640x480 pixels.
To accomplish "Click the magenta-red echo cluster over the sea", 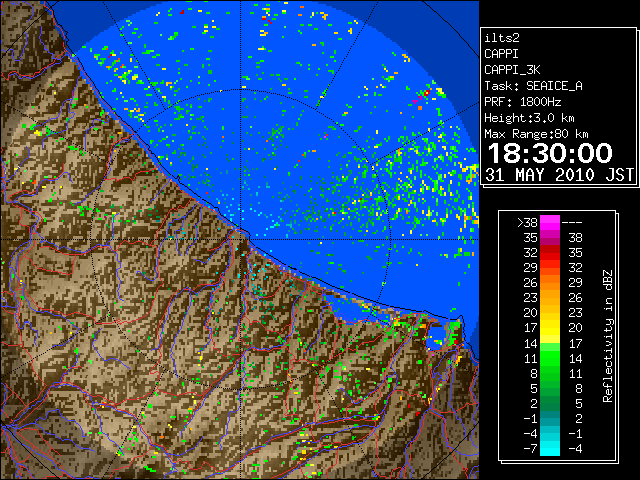I will (420, 98).
